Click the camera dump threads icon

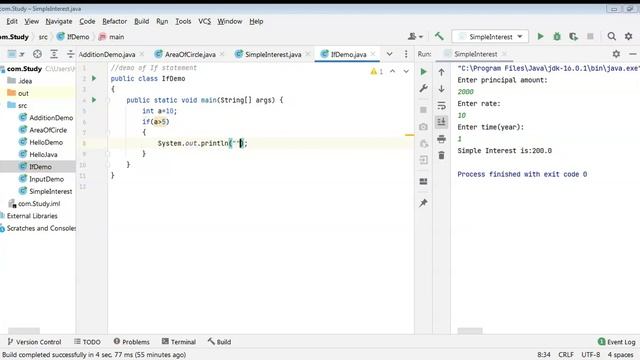[x=423, y=127]
